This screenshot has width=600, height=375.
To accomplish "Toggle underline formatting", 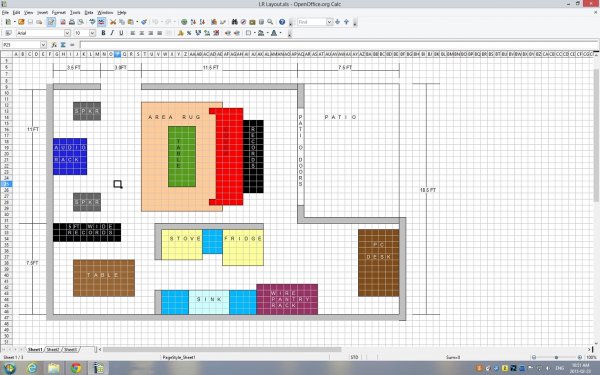I will 121,33.
